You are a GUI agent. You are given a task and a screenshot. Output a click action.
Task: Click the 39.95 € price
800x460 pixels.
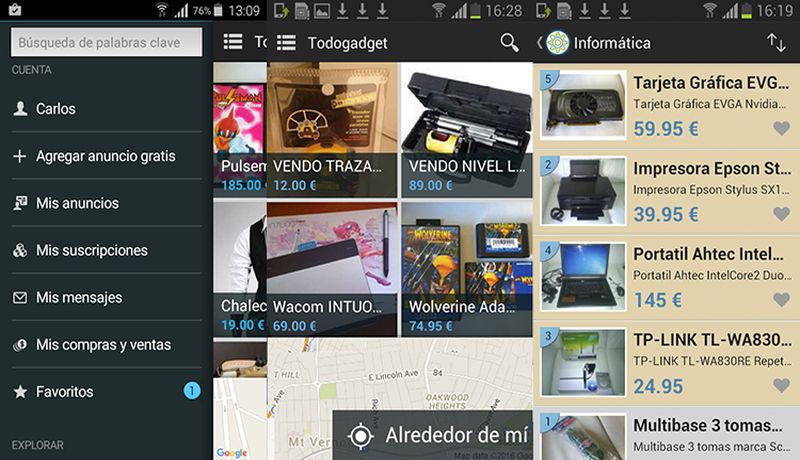pyautogui.click(x=666, y=214)
